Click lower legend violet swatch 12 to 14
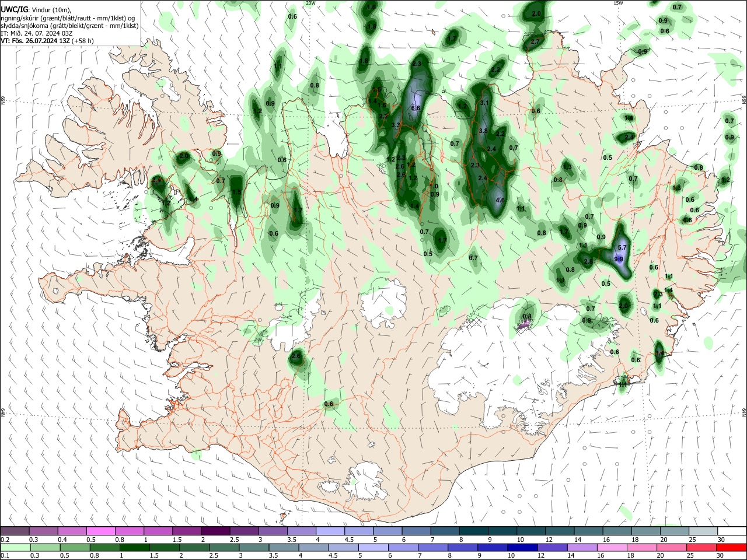The image size is (747, 560). [552, 547]
